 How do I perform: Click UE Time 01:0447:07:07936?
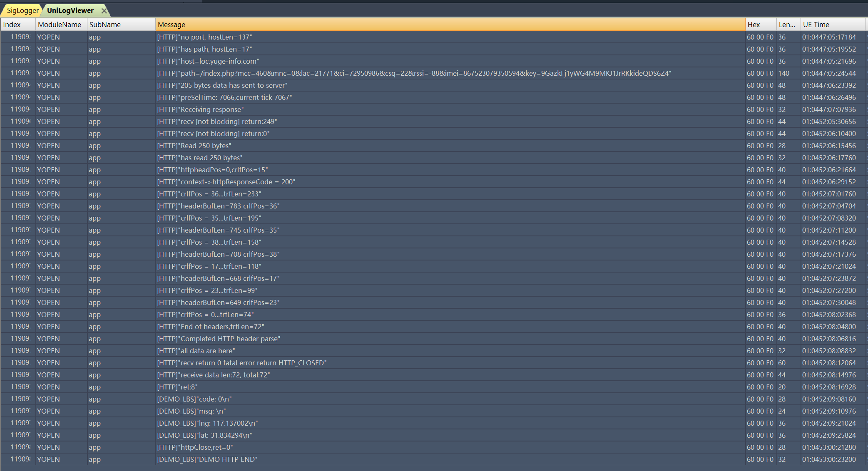pos(829,109)
